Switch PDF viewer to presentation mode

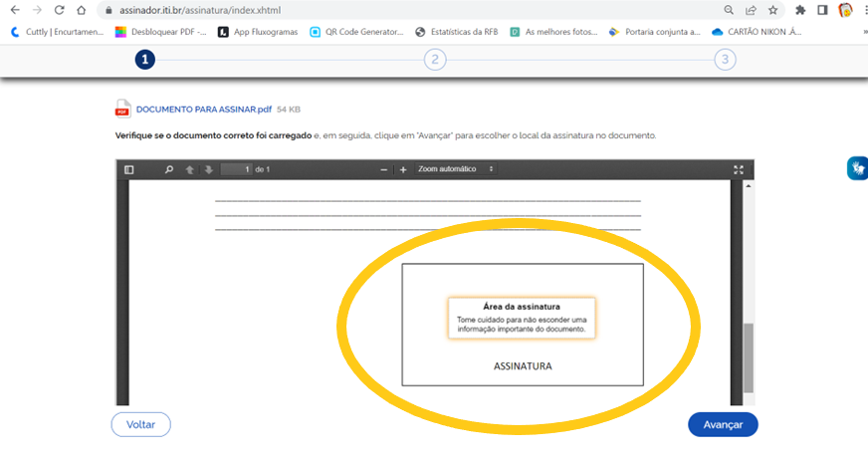tap(739, 169)
